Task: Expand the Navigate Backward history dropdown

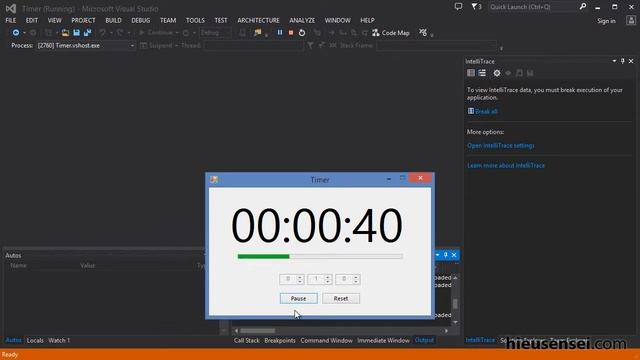Action: (24, 33)
